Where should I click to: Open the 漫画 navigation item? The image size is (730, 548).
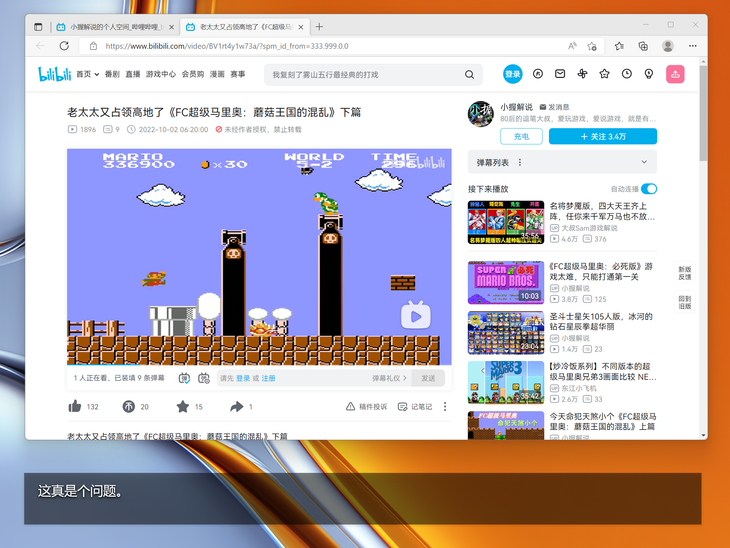[x=217, y=74]
